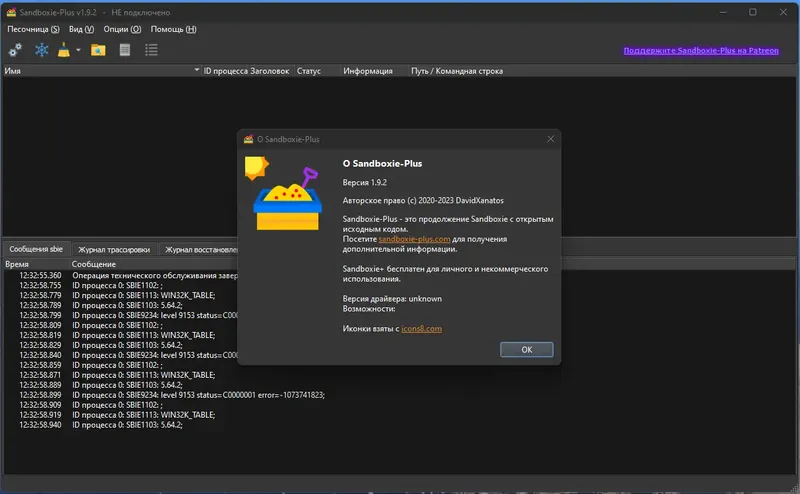
Task: Click the sandbox logo in About dialog
Action: click(x=284, y=194)
